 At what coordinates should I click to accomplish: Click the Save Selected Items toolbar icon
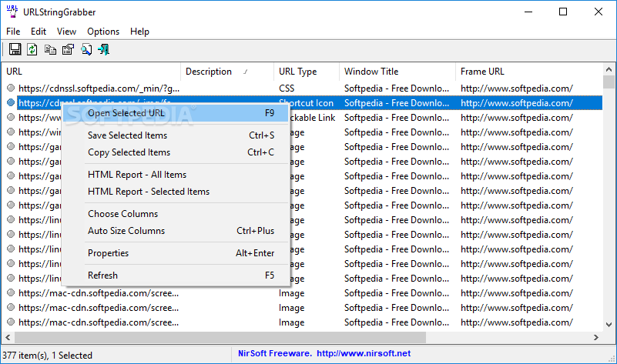(15, 49)
